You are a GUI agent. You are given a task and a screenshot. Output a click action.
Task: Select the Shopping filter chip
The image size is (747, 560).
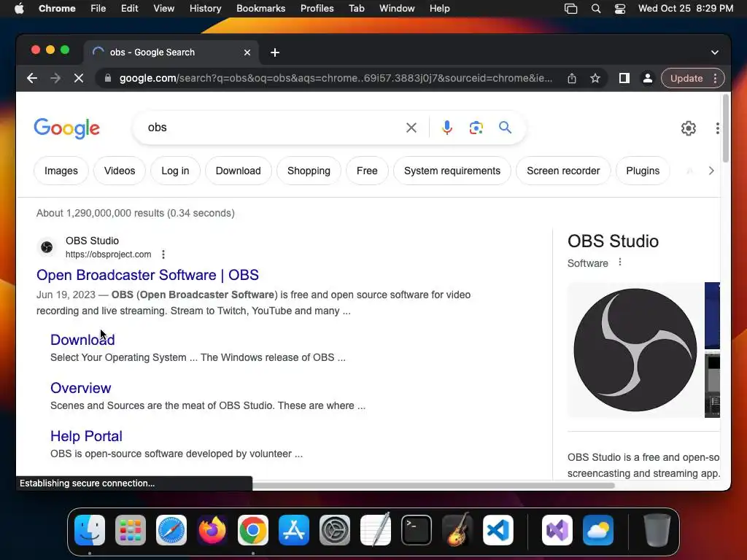[x=309, y=171]
